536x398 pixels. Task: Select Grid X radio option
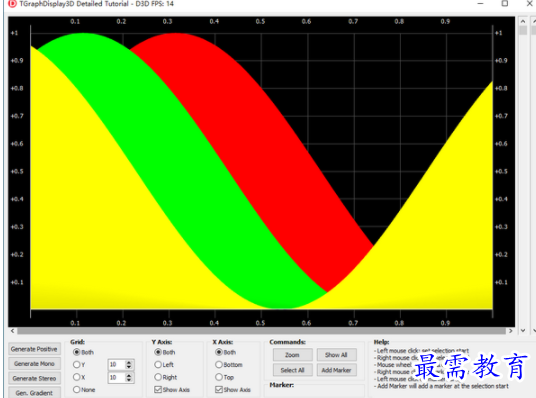pos(79,377)
